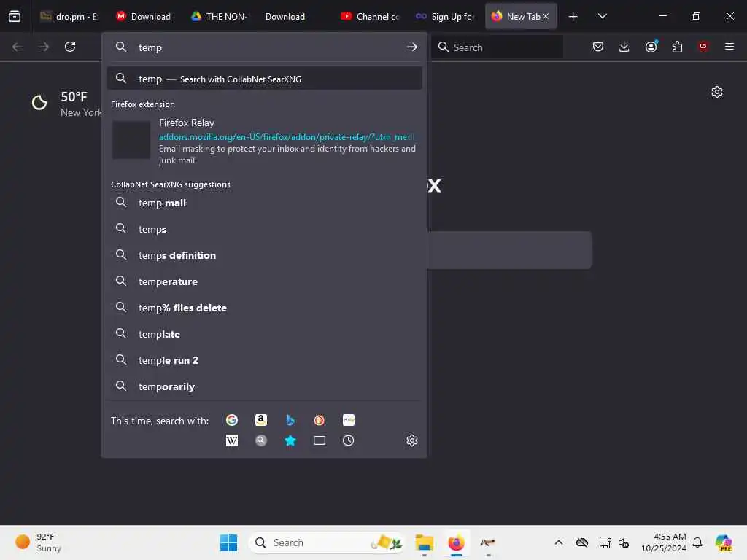Open the THE NON- Google Drive tab

[x=219, y=16]
